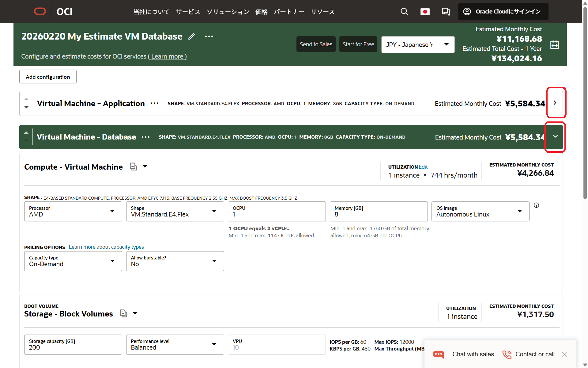
Task: Expand the Virtual Machine - Application row
Action: tap(555, 103)
